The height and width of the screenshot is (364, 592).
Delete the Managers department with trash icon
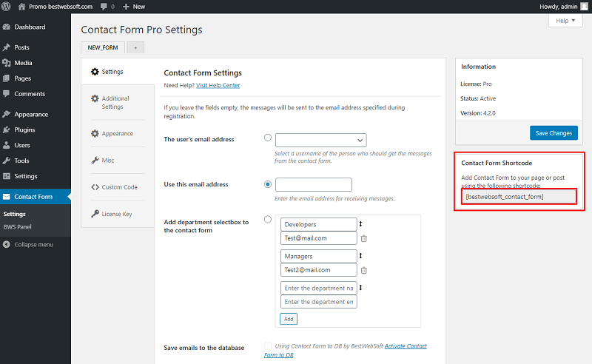click(363, 270)
